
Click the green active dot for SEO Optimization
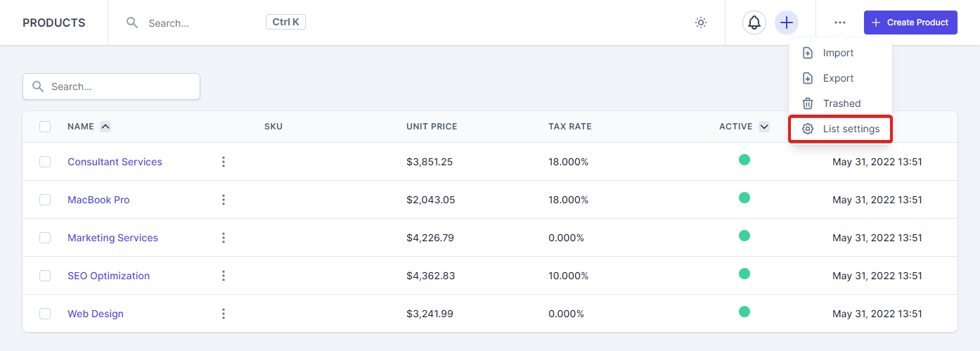click(744, 274)
